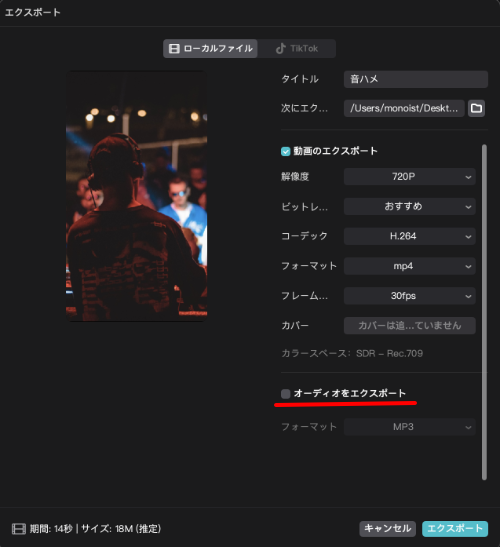This screenshot has width=500, height=547.
Task: Click the 期間: 14秒 | サイズ: 18M (推定) text
Action: point(95,529)
